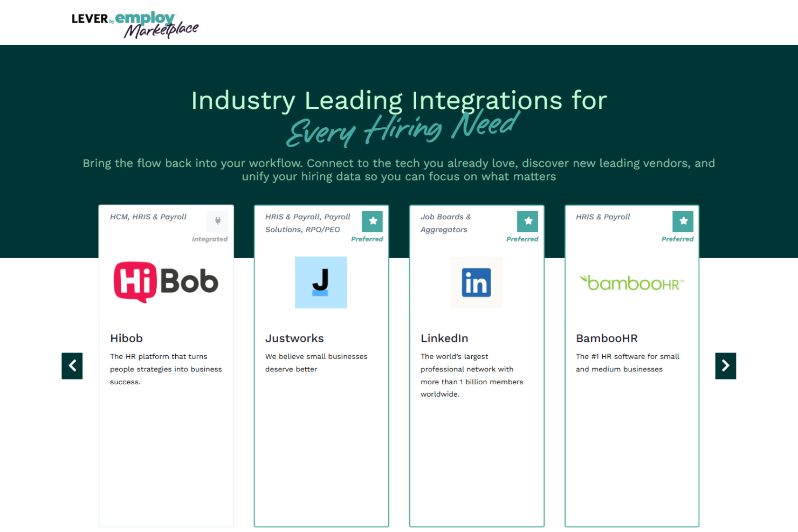798x532 pixels.
Task: Open the BambooHR integration title link
Action: (607, 338)
